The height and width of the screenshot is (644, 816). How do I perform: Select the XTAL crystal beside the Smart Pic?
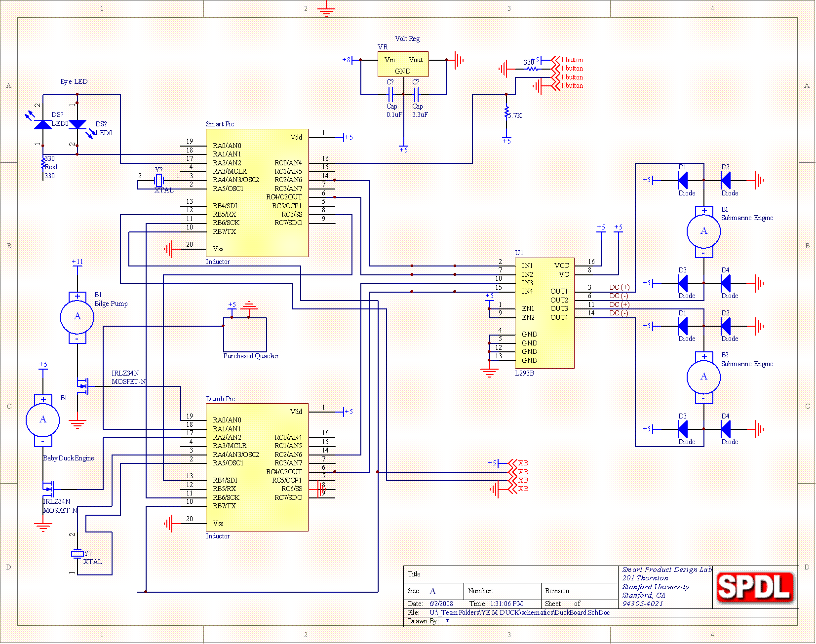(x=158, y=180)
